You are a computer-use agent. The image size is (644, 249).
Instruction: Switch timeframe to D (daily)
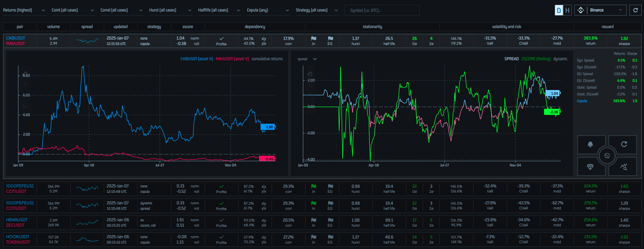(x=559, y=10)
